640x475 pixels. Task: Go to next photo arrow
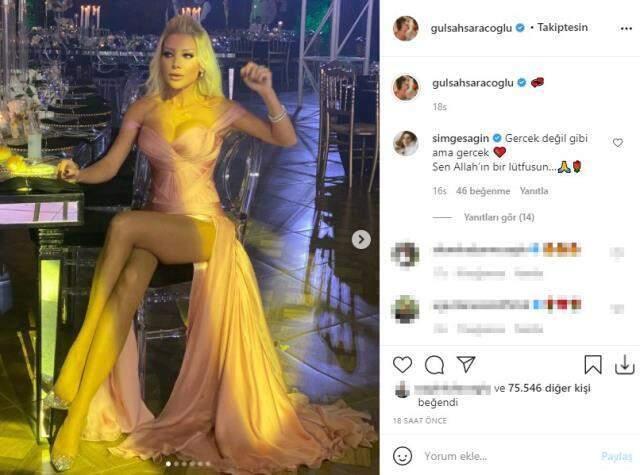(x=361, y=240)
